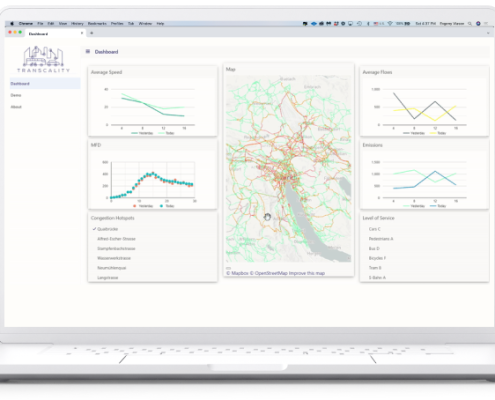The width and height of the screenshot is (495, 400).
Task: Select the checked Quaibrücke hotspot
Action: 105,229
